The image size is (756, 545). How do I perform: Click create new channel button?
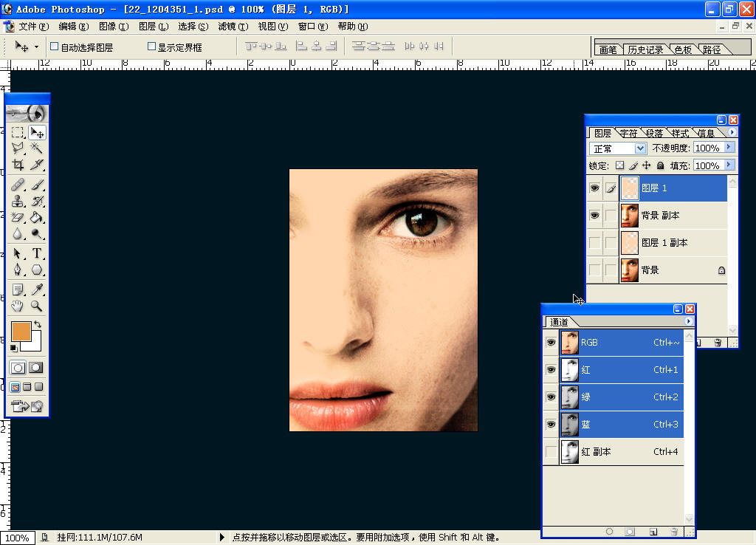tap(653, 532)
